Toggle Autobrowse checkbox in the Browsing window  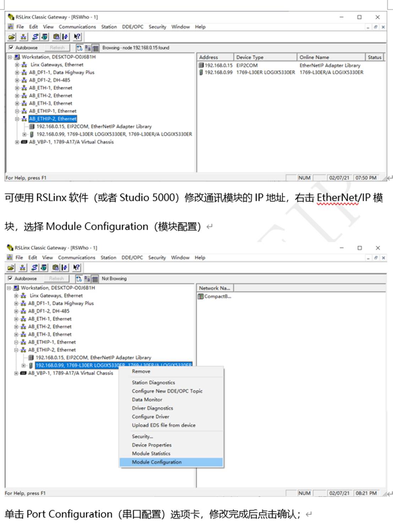click(x=11, y=48)
